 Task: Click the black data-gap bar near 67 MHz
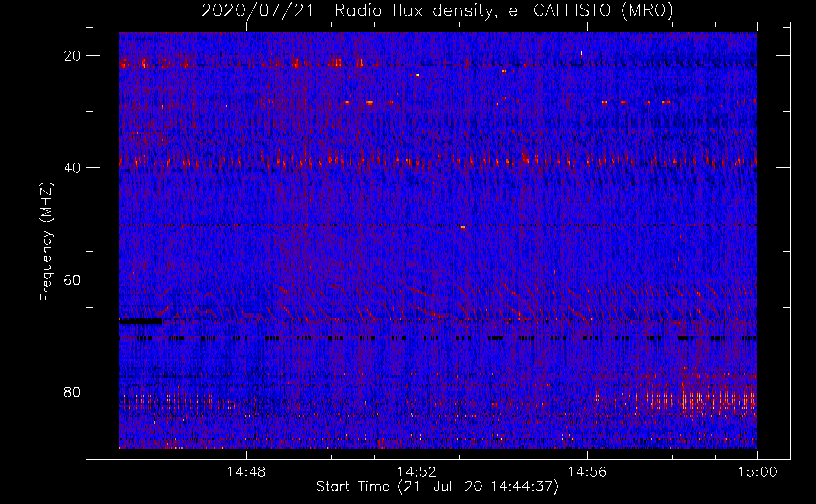click(141, 321)
